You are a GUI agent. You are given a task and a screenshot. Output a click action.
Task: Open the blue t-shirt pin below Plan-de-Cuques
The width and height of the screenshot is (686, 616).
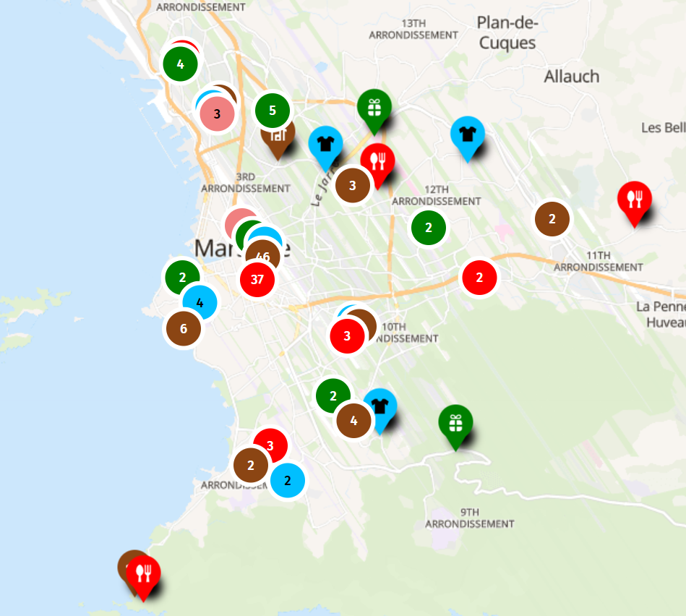tap(467, 139)
